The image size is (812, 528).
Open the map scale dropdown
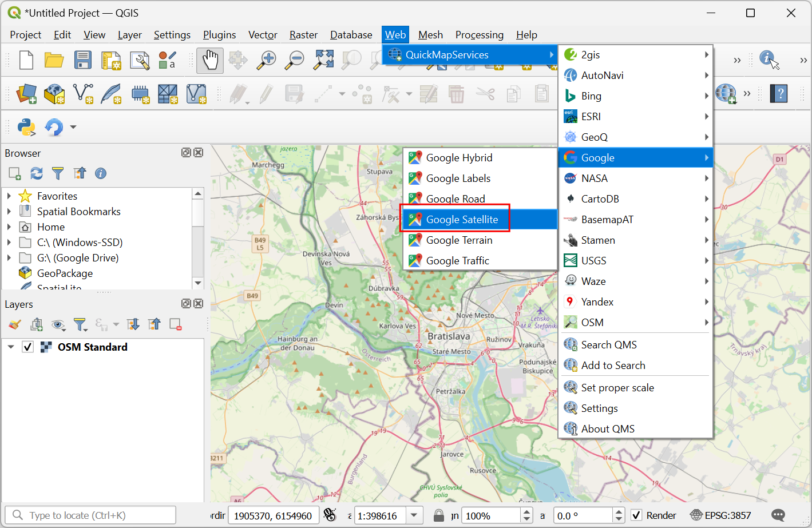[x=414, y=515]
